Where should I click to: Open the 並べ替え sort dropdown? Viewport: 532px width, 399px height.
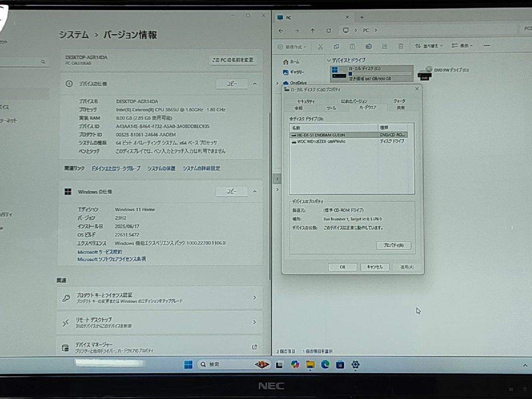click(429, 46)
